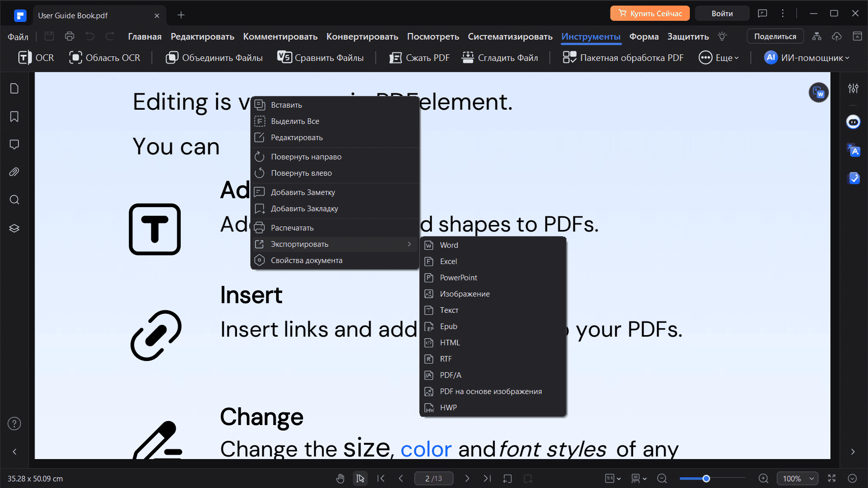The width and height of the screenshot is (868, 488).
Task: Open a new tab with the plus button
Action: pos(181,15)
